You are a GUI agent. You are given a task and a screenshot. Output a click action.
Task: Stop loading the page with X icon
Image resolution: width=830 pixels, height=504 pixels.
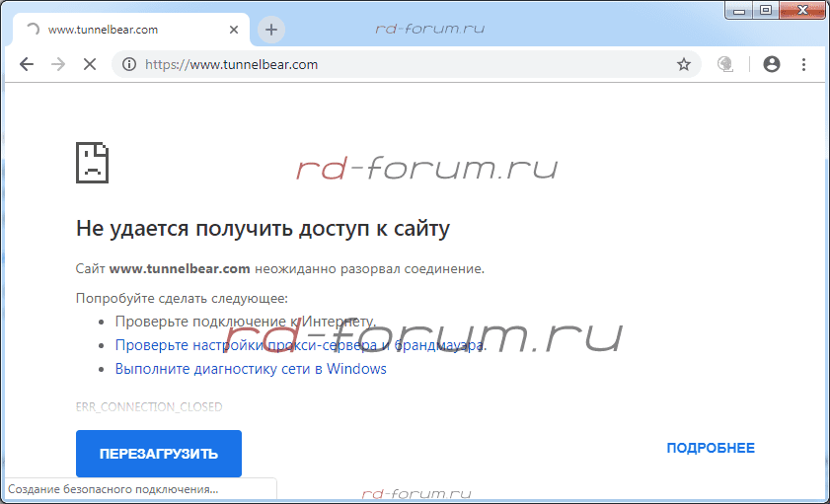pos(89,64)
